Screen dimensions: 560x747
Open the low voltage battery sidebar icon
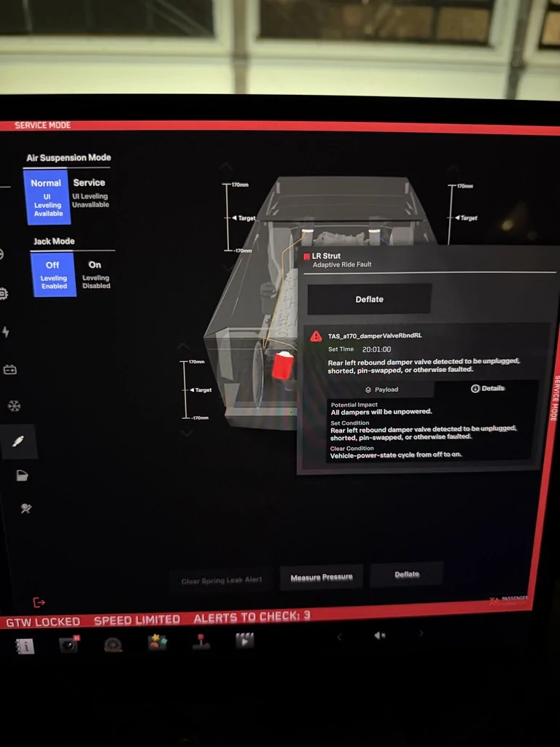pyautogui.click(x=10, y=370)
